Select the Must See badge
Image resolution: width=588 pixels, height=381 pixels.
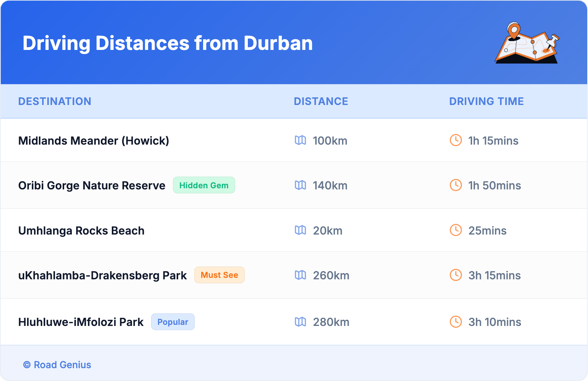[x=219, y=275]
